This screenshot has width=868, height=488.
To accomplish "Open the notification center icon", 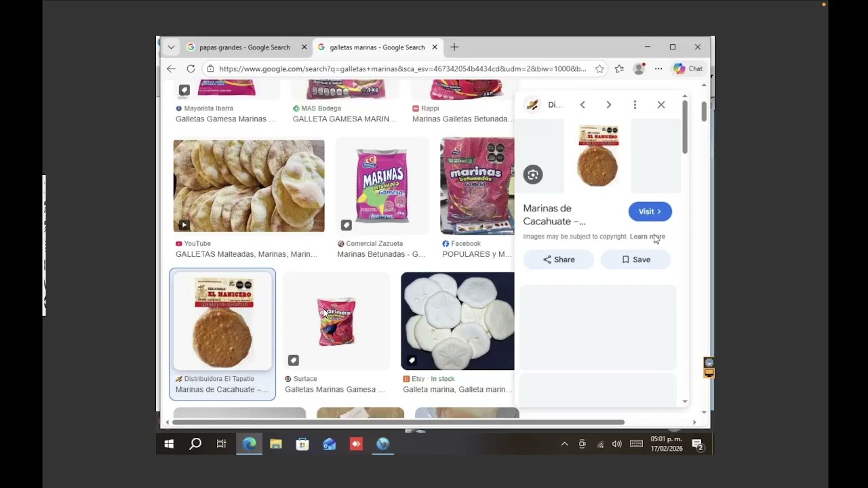I will (x=698, y=444).
